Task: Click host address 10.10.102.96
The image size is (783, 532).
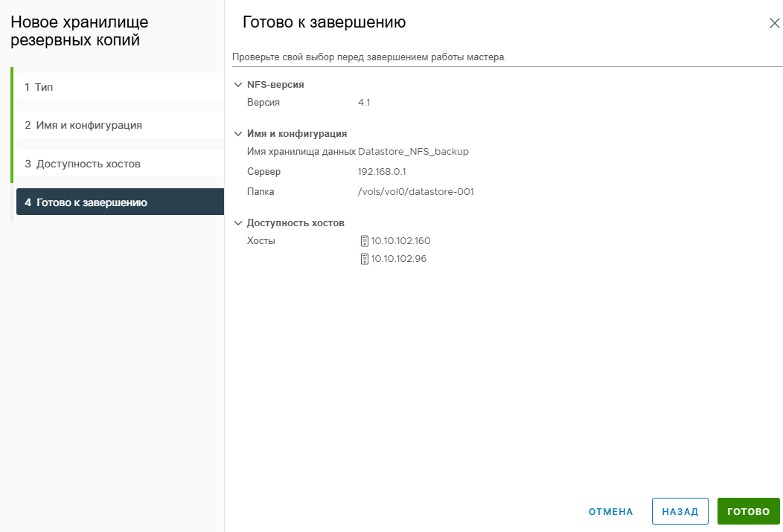Action: tap(398, 259)
